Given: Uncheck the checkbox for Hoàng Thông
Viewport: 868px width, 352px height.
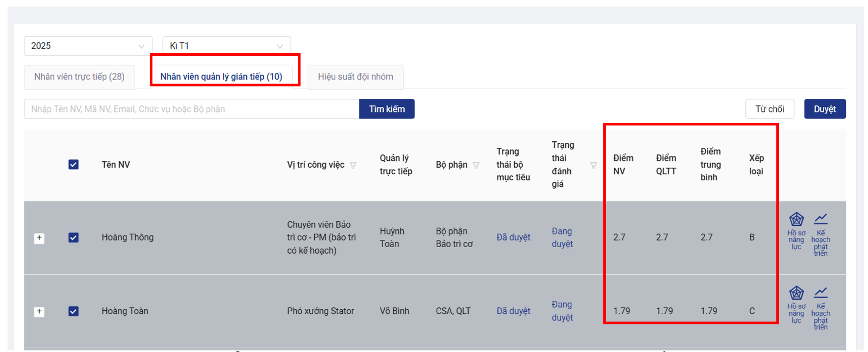Looking at the screenshot, I should tap(74, 238).
